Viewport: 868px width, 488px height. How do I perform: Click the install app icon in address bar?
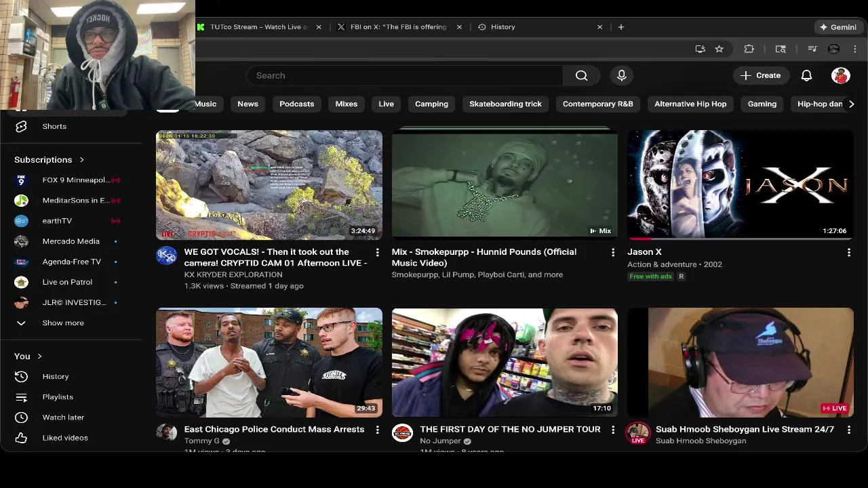click(x=700, y=49)
